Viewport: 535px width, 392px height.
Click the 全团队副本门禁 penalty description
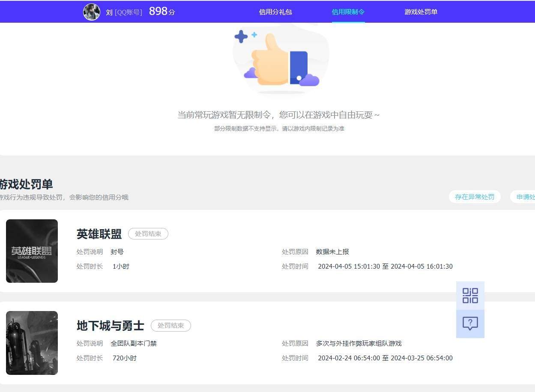(x=134, y=344)
